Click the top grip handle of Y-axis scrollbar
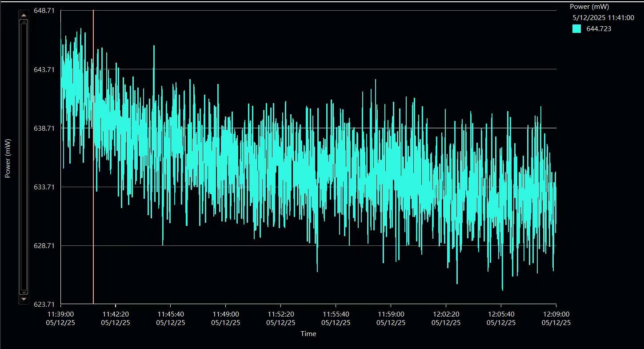 pyautogui.click(x=24, y=22)
